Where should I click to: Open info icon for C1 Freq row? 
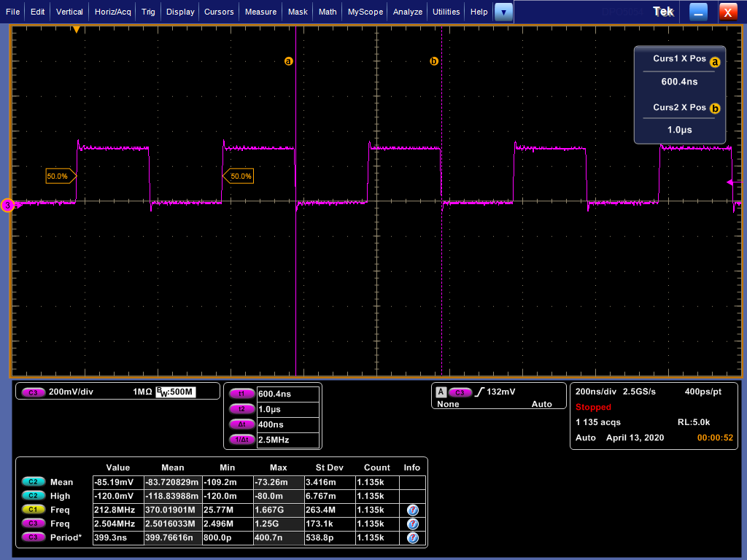413,510
